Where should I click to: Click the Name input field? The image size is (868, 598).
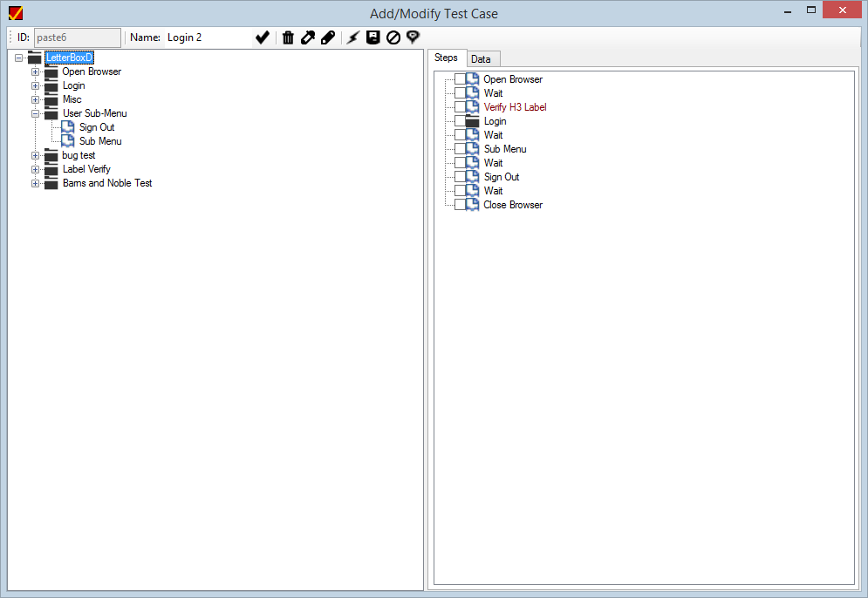[208, 37]
